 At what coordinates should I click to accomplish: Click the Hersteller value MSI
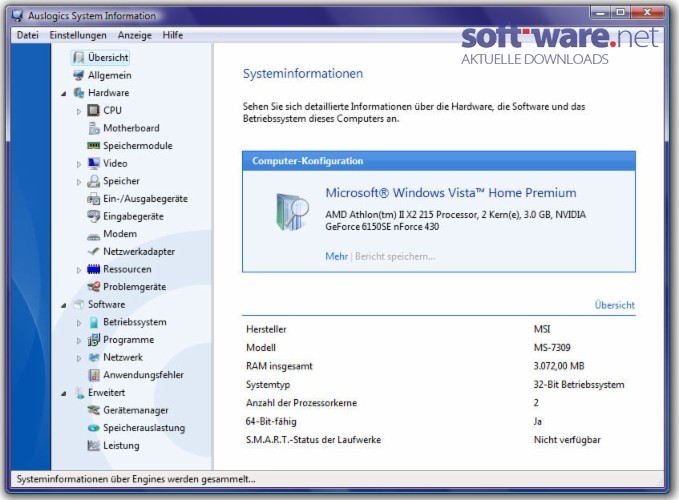point(542,329)
